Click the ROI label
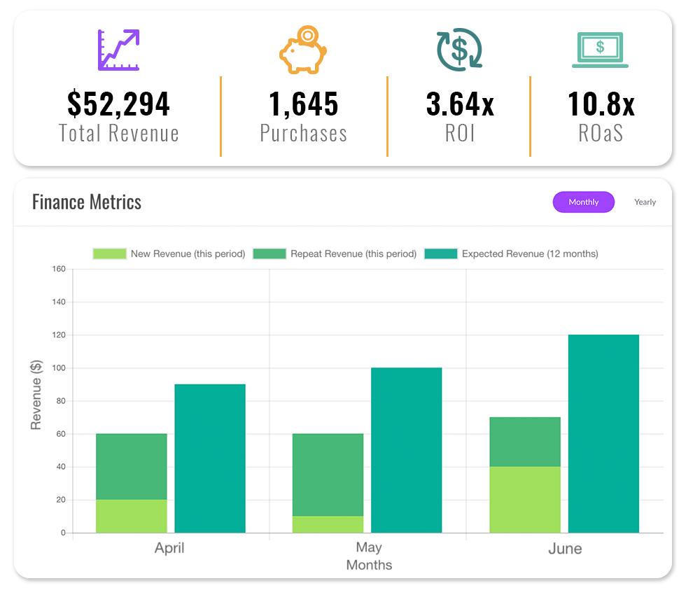This screenshot has width=700, height=595. (x=460, y=134)
